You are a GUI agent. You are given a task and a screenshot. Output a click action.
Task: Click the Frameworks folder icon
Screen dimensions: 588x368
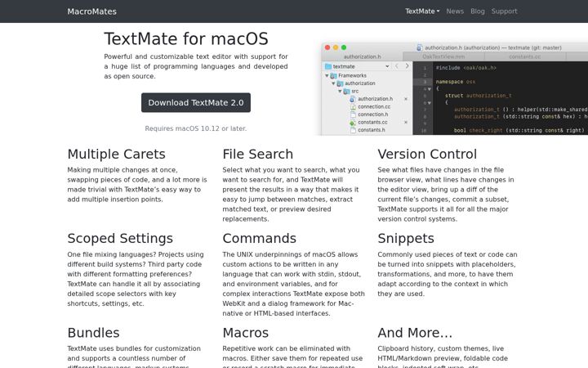(333, 76)
